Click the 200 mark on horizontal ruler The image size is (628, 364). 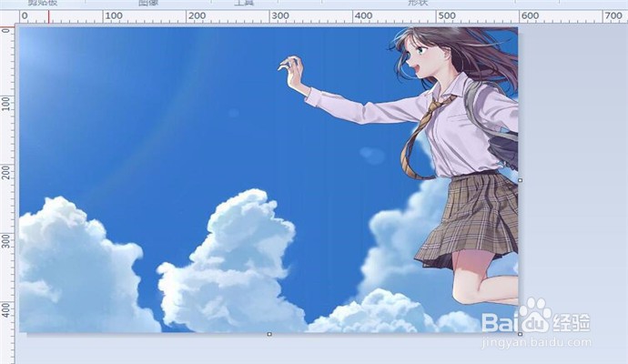198,16
